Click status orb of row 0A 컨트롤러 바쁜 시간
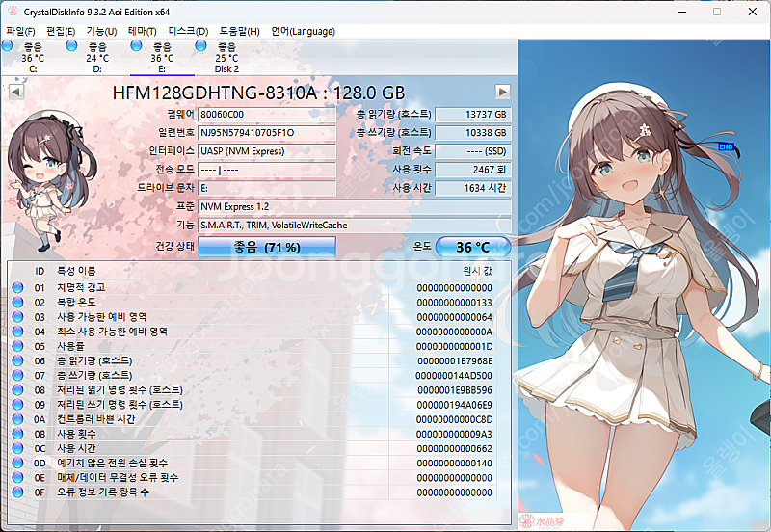This screenshot has width=771, height=532. click(18, 419)
